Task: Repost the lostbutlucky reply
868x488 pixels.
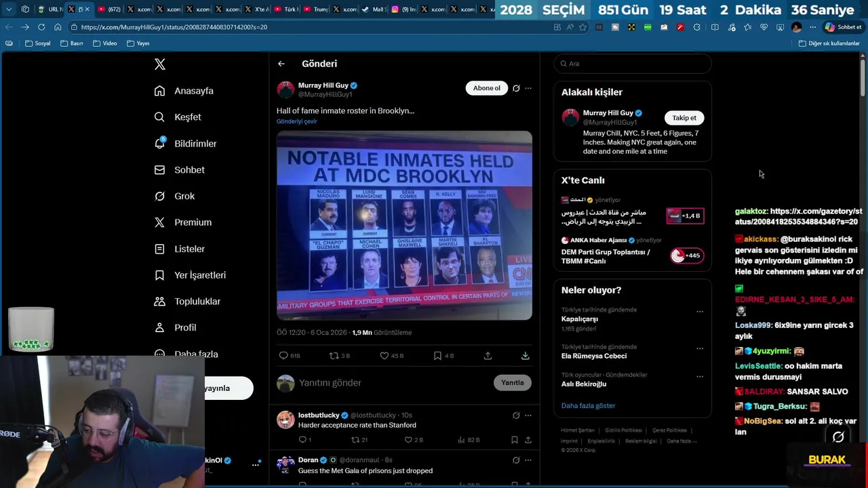Action: (x=355, y=440)
